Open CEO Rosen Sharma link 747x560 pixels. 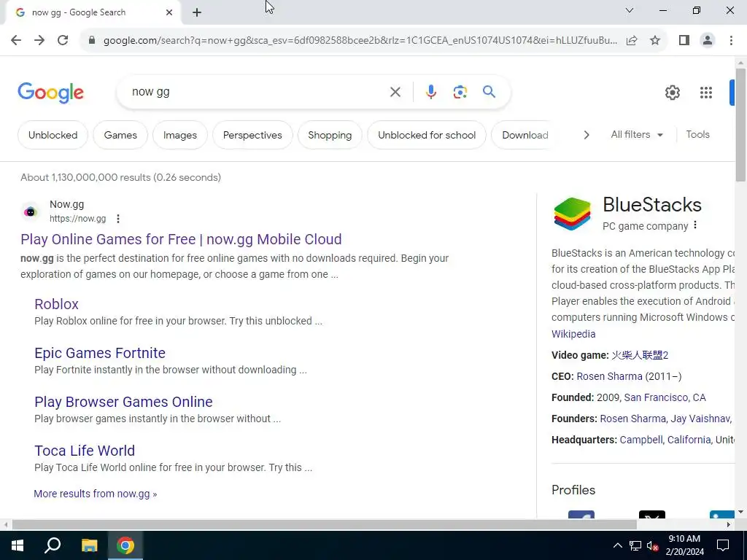point(609,376)
